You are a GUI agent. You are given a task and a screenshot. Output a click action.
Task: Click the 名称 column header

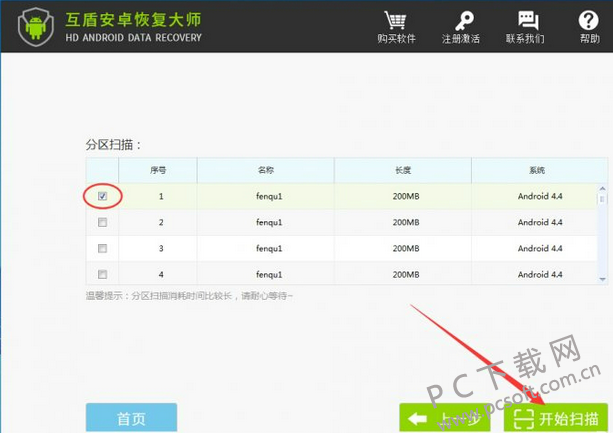[266, 170]
